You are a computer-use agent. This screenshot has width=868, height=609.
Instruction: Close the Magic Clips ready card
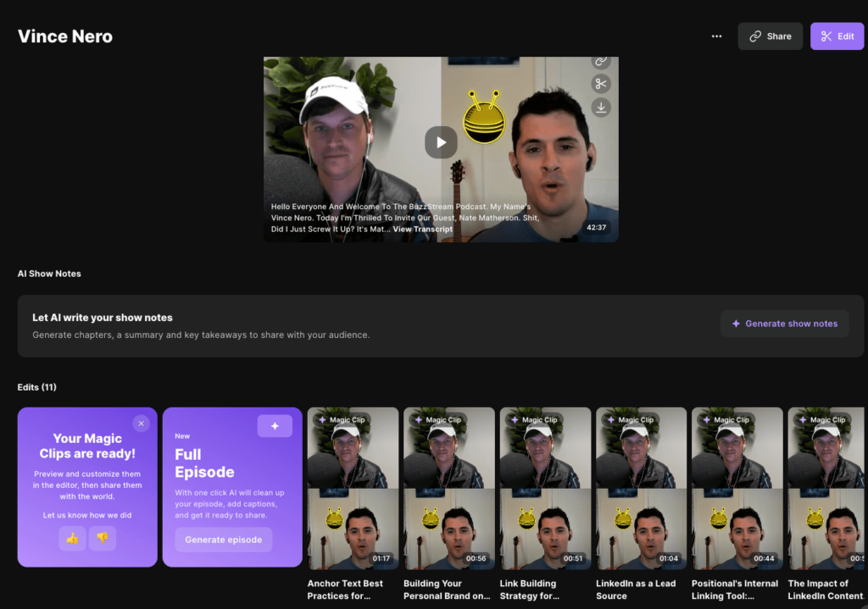(142, 424)
